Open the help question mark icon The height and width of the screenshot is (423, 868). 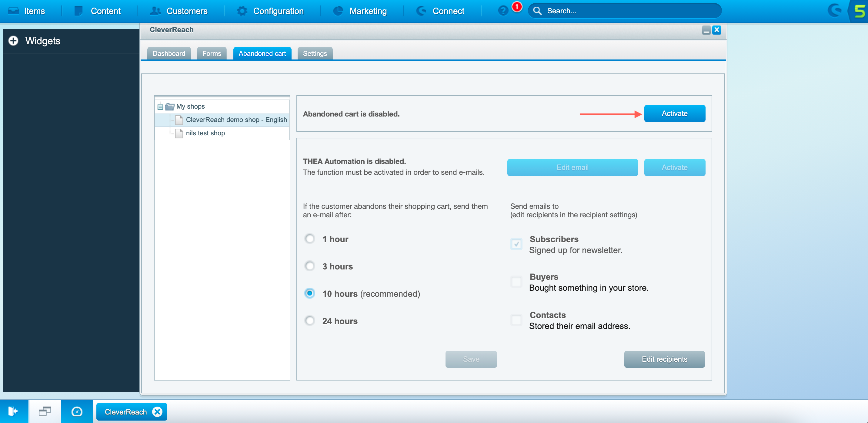[503, 11]
